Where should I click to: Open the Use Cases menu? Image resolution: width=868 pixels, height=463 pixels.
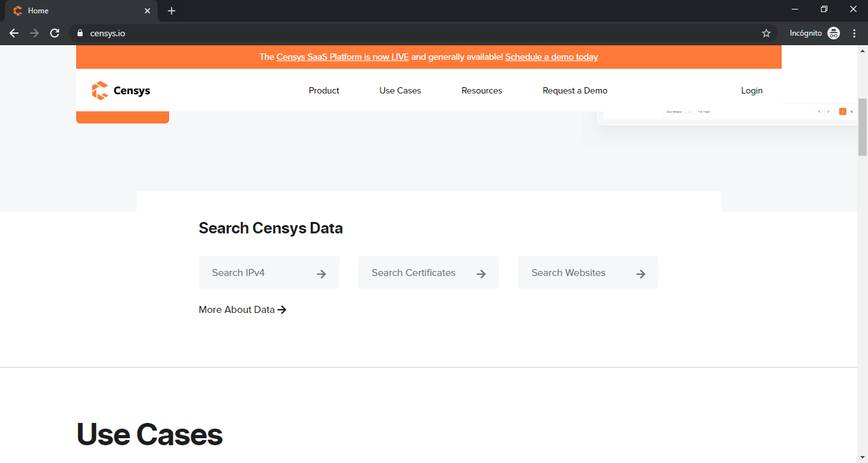(x=400, y=90)
